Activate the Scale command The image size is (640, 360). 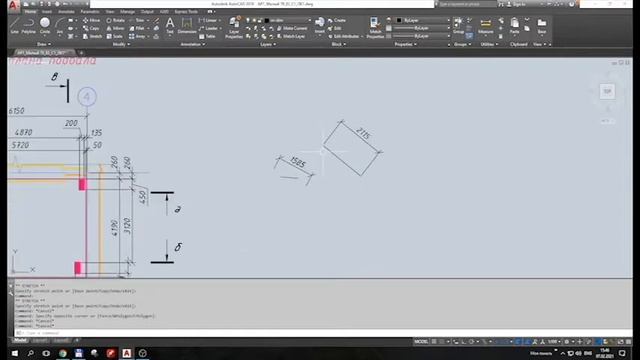[115, 36]
